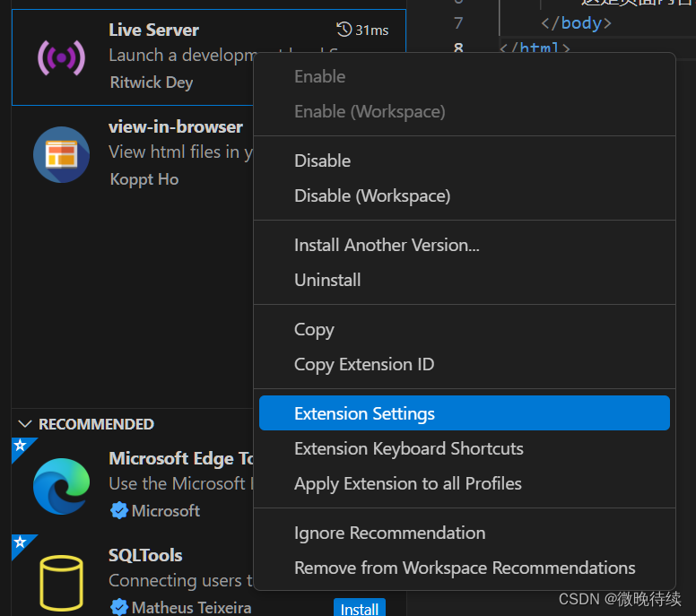
Task: Choose Disable from the context menu
Action: (x=465, y=161)
